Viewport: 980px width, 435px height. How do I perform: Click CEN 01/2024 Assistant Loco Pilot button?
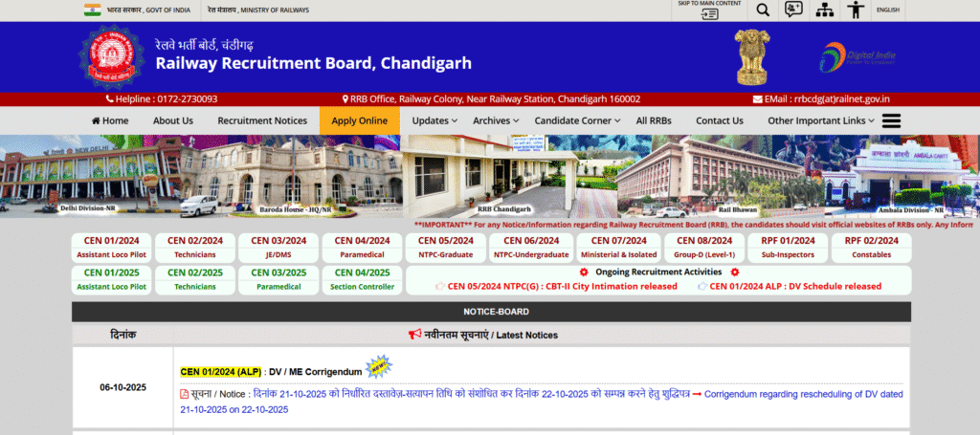click(112, 248)
